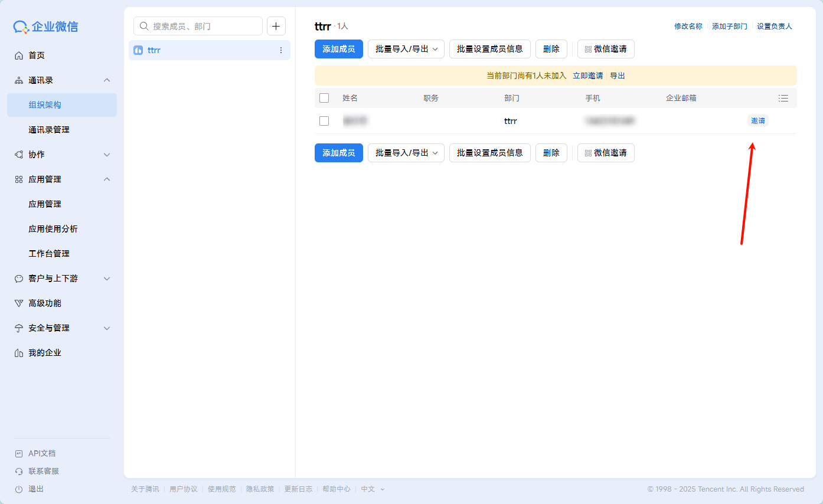Open the 中文 language dropdown in footer
This screenshot has width=823, height=504.
pyautogui.click(x=373, y=489)
